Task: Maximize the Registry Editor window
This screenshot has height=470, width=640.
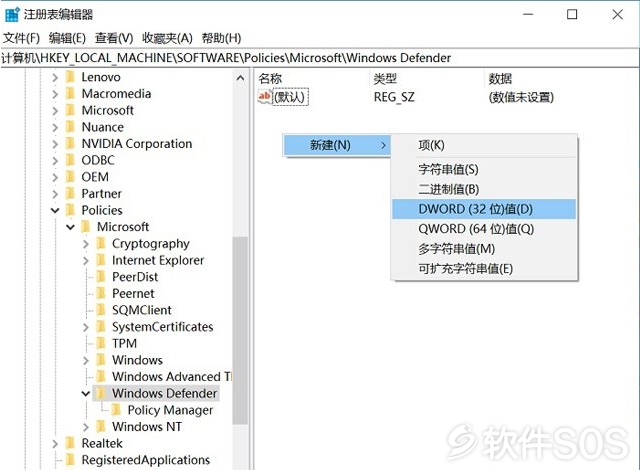Action: (572, 15)
